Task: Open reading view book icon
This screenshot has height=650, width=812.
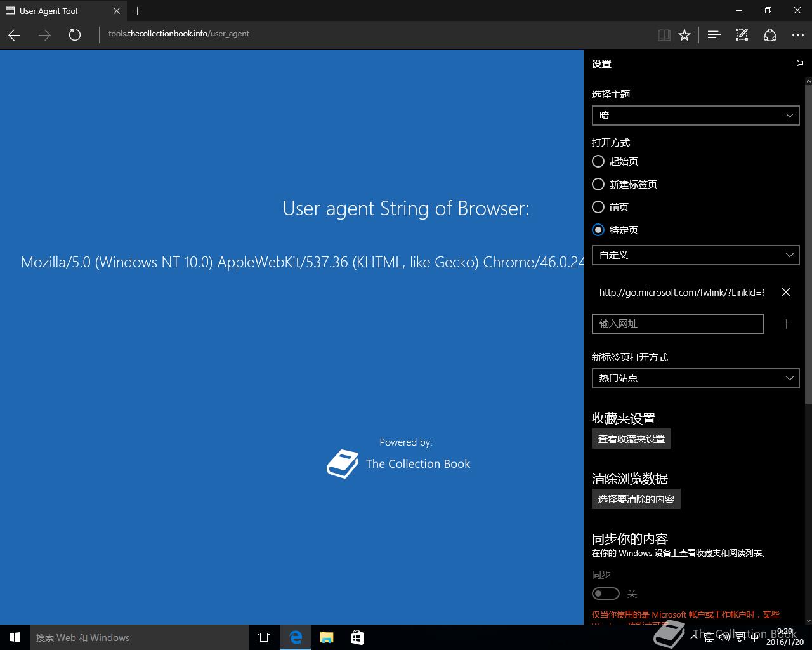Action: pyautogui.click(x=664, y=35)
